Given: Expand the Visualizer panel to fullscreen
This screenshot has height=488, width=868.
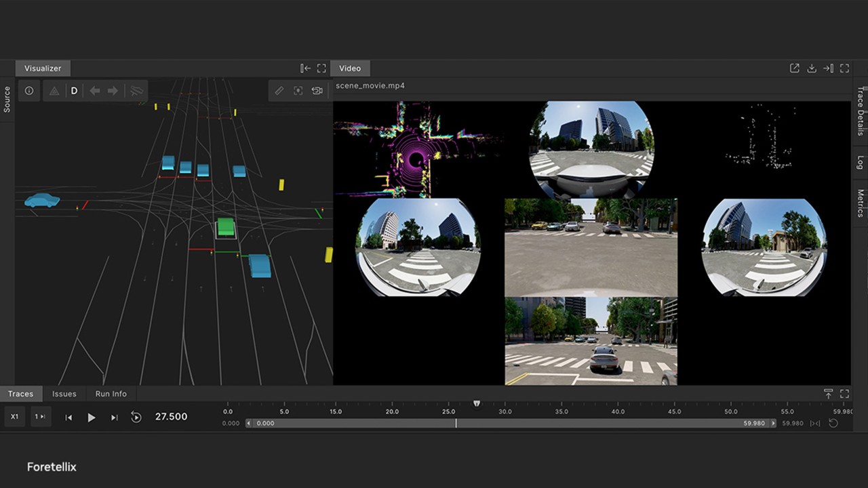Looking at the screenshot, I should pyautogui.click(x=321, y=68).
